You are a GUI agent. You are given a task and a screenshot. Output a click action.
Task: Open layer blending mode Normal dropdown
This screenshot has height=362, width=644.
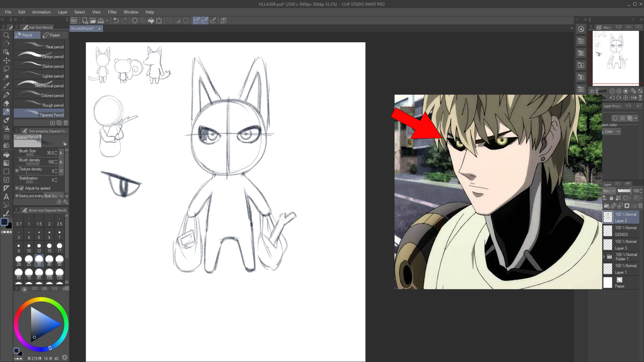(x=609, y=191)
